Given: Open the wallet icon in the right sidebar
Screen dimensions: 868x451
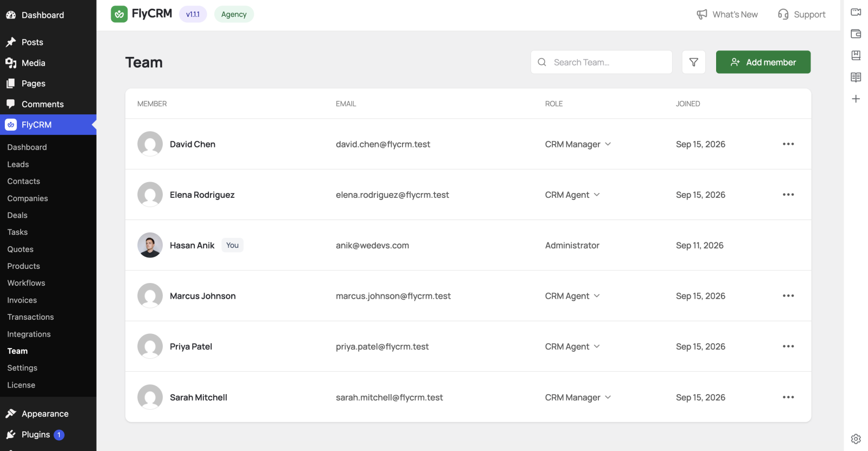Looking at the screenshot, I should (x=856, y=34).
